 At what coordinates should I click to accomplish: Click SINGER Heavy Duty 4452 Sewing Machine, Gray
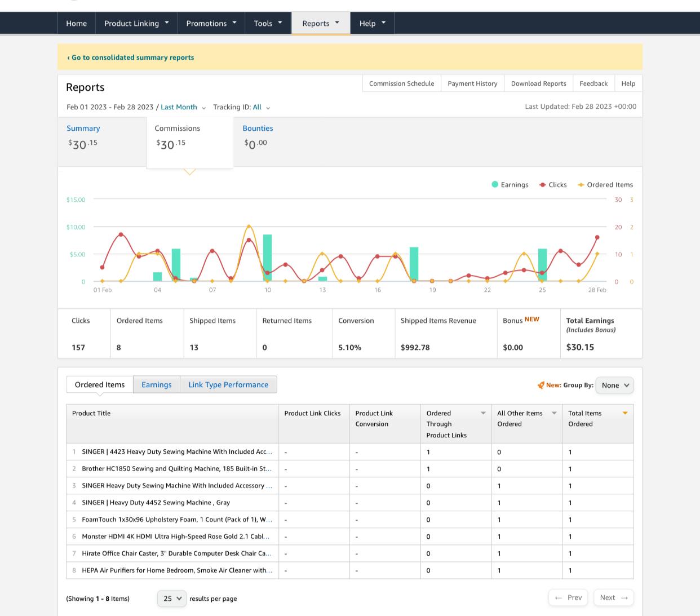[156, 503]
